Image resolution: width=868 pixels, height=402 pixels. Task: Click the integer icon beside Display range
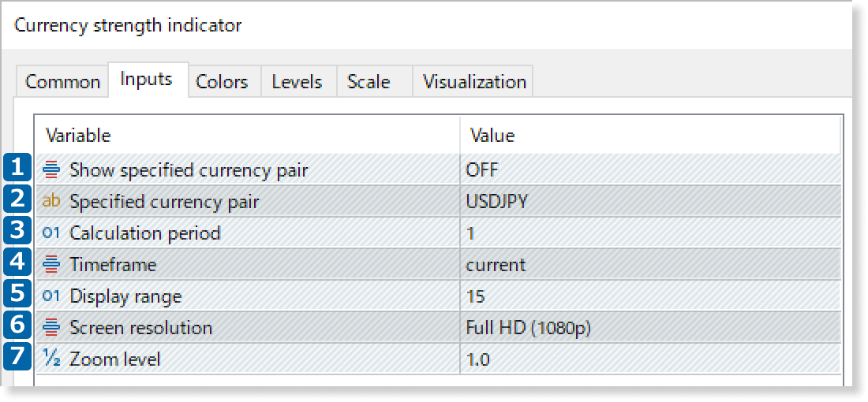click(51, 296)
